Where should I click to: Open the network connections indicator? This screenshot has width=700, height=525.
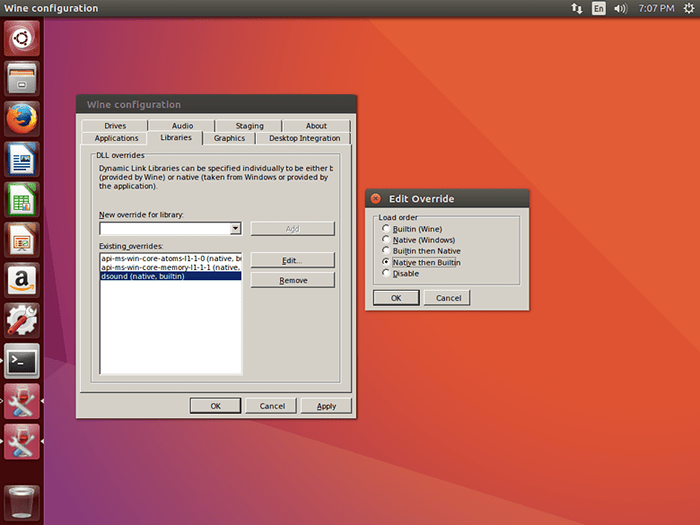[576, 8]
